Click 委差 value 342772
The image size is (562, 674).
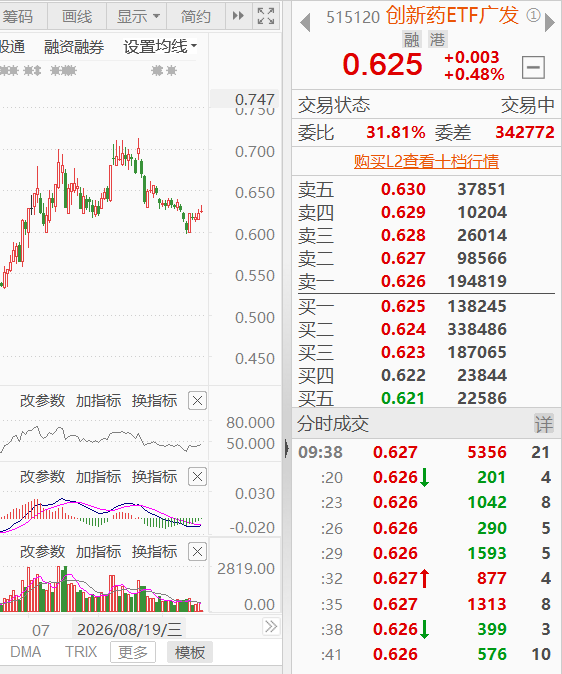tap(525, 132)
